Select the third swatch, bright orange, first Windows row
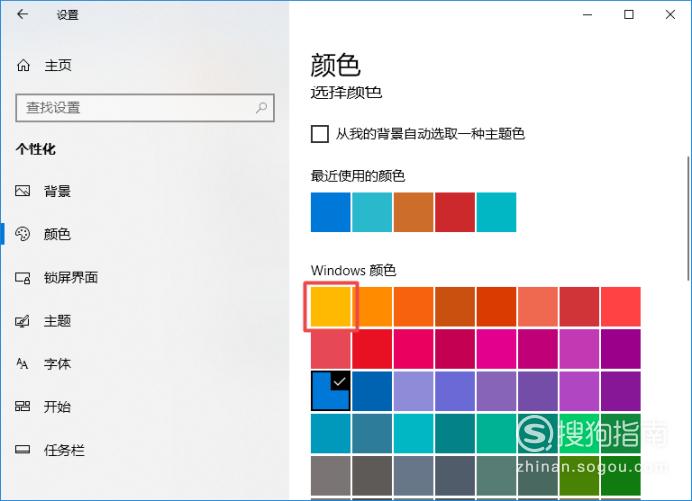Viewport: 692px width, 501px height. (x=414, y=307)
